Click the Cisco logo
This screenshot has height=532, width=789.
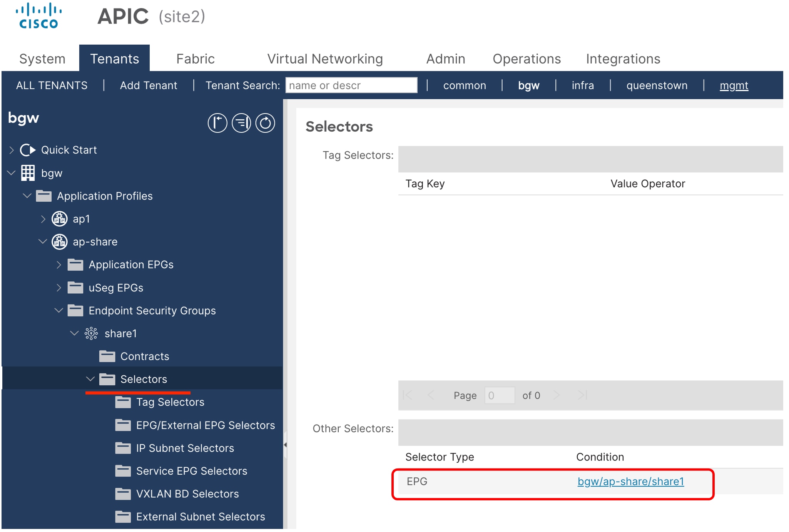[x=38, y=16]
